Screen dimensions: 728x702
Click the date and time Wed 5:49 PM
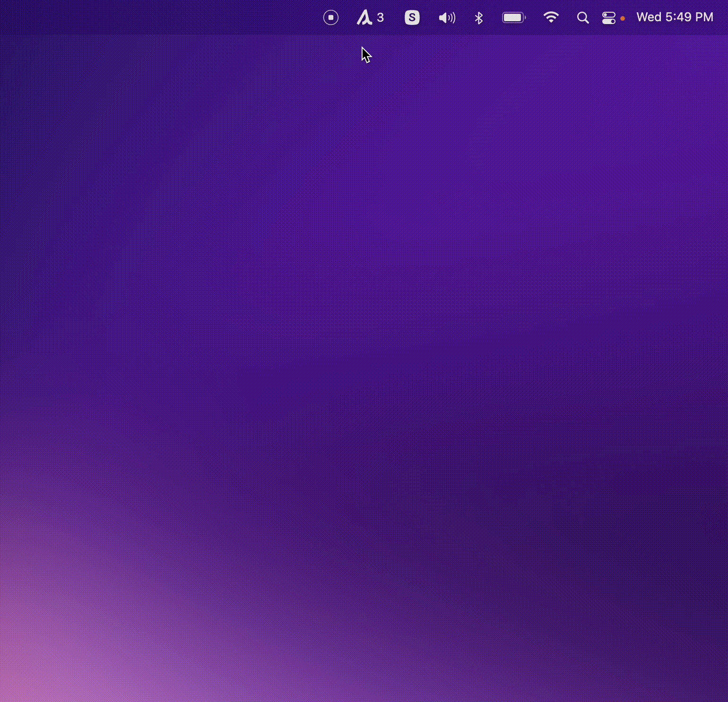[675, 17]
